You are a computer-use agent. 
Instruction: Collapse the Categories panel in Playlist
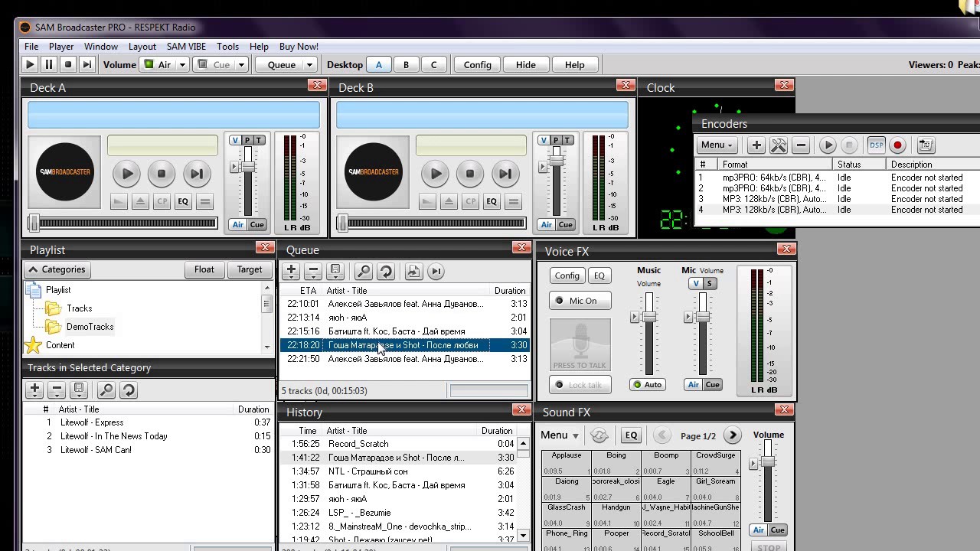pyautogui.click(x=57, y=269)
